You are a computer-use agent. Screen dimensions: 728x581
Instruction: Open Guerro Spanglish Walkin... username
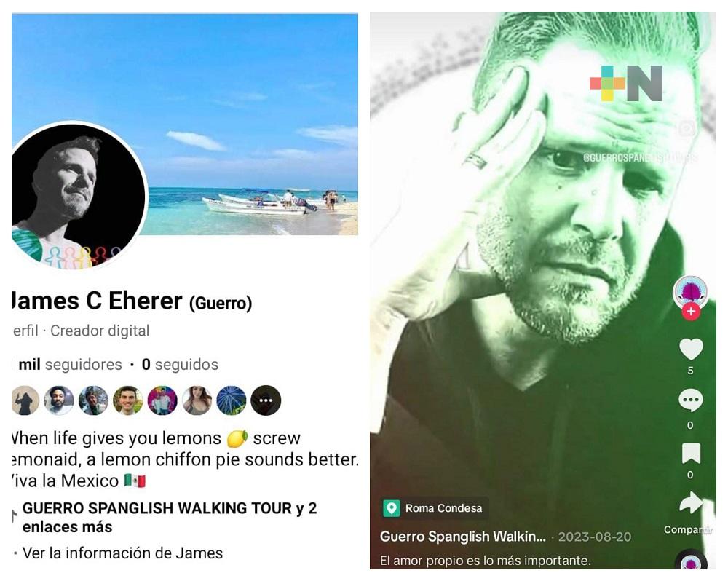pyautogui.click(x=463, y=537)
